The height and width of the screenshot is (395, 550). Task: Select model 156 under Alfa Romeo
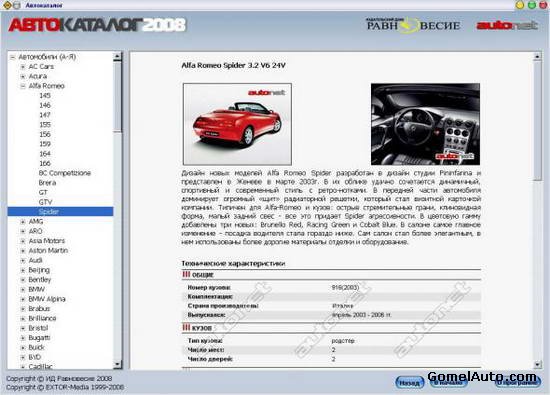click(45, 134)
